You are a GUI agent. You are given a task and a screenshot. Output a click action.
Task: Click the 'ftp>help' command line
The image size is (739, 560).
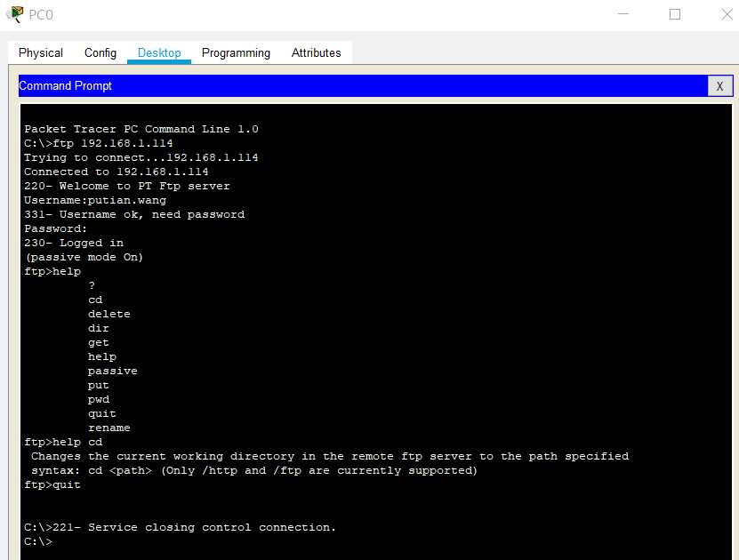(x=52, y=271)
